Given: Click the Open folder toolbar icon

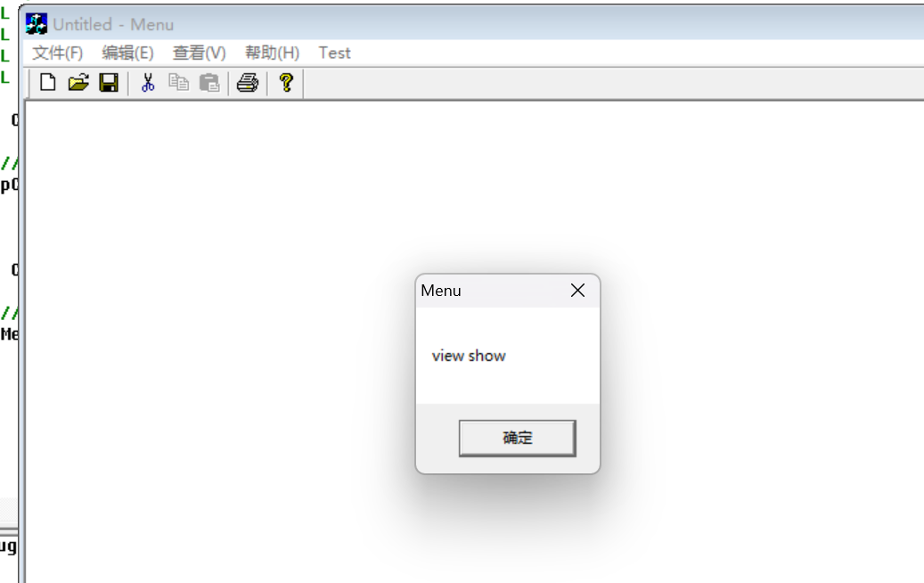Looking at the screenshot, I should (x=78, y=83).
